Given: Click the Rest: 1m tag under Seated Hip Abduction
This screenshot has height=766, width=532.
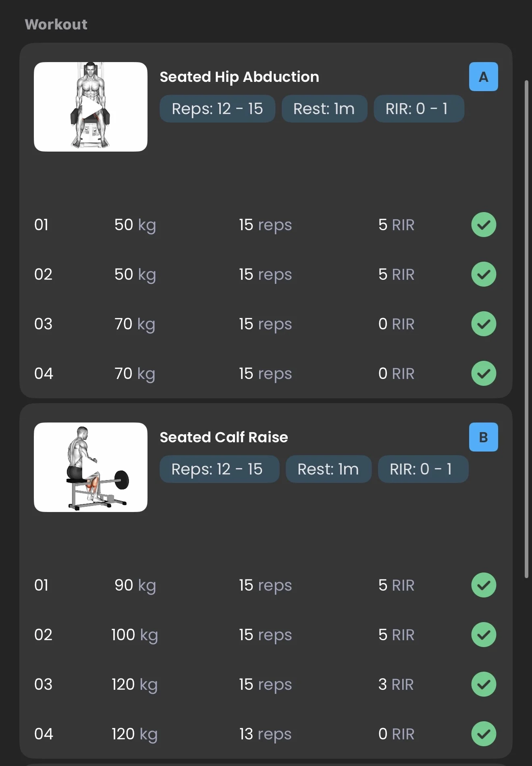Looking at the screenshot, I should 324,108.
